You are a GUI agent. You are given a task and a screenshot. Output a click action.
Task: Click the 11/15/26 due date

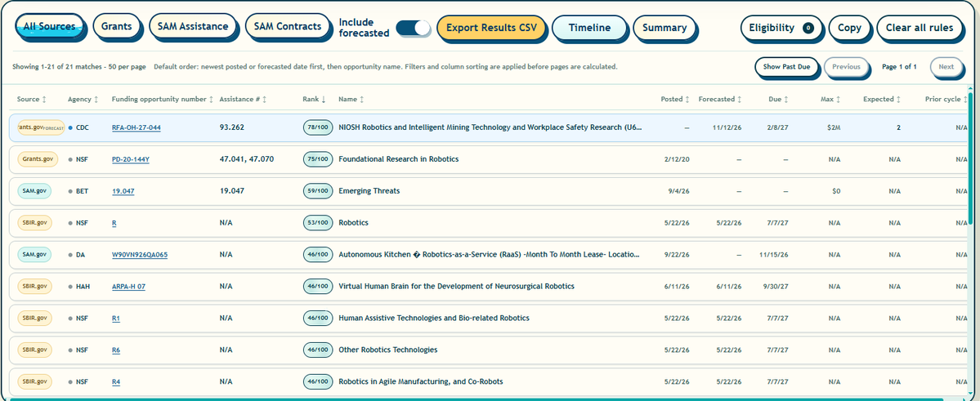pos(774,255)
